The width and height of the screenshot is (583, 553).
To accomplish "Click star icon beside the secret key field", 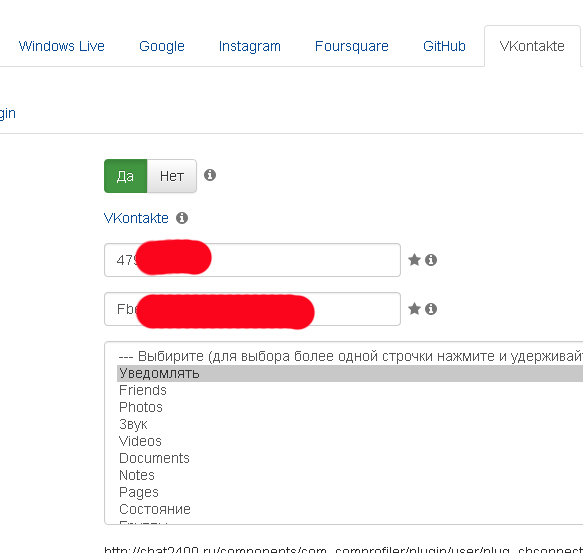I will click(x=414, y=309).
